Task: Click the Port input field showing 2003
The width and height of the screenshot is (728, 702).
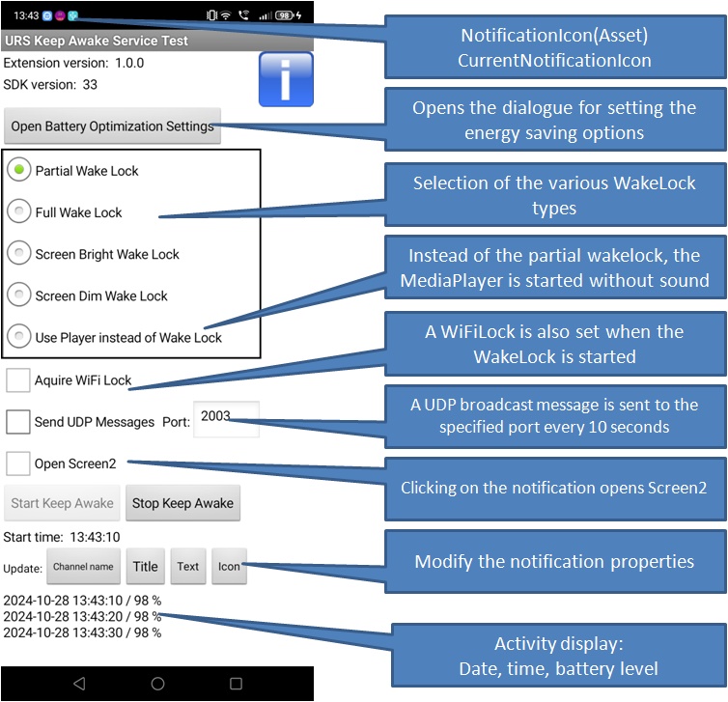Action: 226,418
